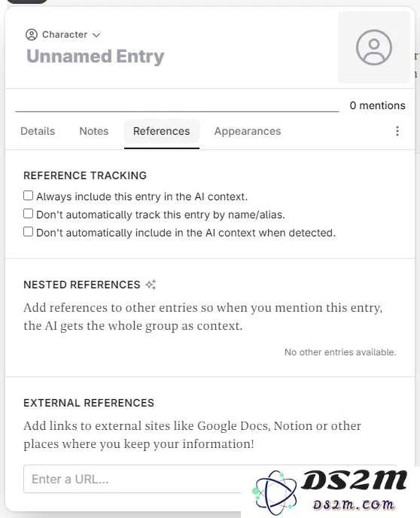Click the DS2M atom logo

coord(274,492)
